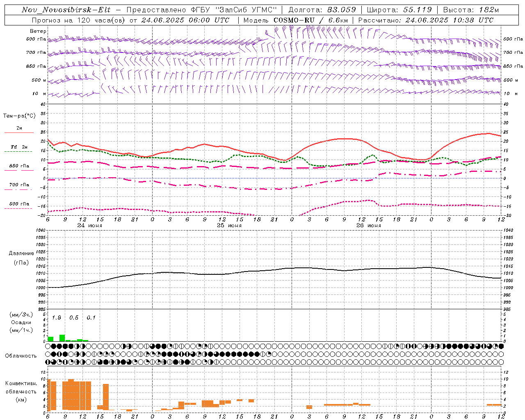Click the 'Тем-ра(°C)' temperature panel label
The height and width of the screenshot is (420, 525).
pos(19,116)
